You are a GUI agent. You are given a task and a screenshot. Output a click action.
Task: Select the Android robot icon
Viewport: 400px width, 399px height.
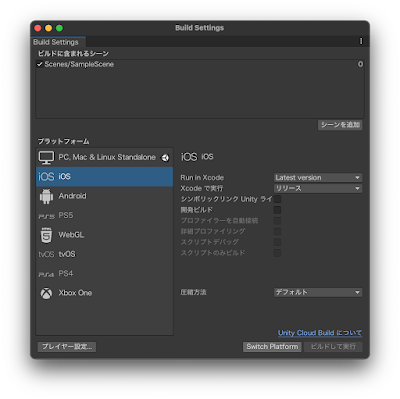(x=46, y=196)
